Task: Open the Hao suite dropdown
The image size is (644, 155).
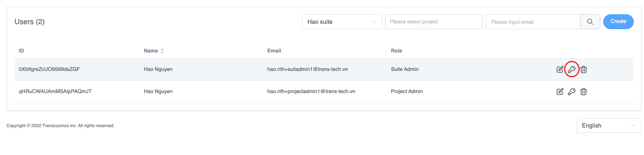Action: (x=342, y=22)
